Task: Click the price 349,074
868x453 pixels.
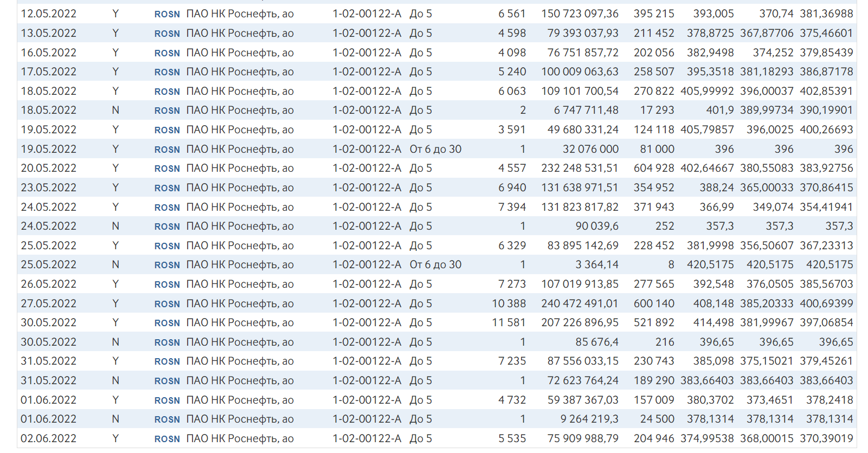Action: tap(773, 207)
